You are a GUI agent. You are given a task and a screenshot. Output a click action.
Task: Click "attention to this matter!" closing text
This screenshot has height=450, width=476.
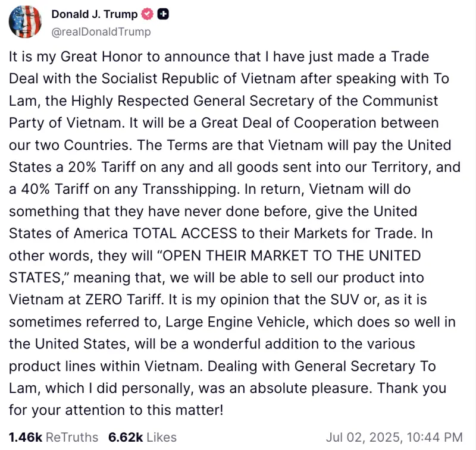(x=144, y=410)
